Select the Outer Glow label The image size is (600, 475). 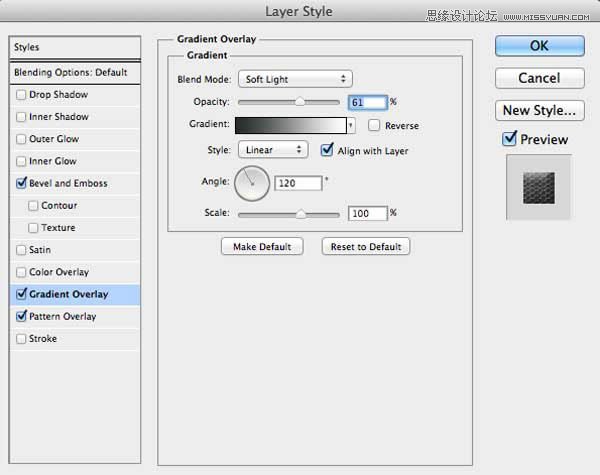coord(54,139)
